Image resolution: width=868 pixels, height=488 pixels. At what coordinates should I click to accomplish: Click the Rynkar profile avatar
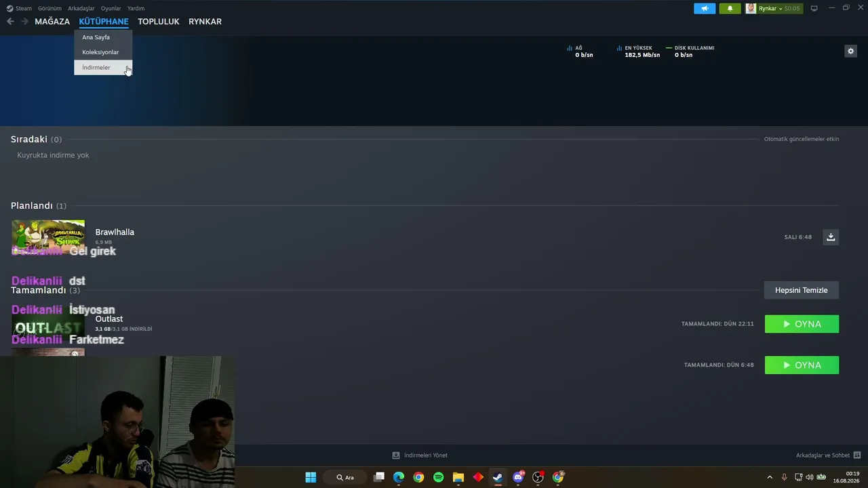click(751, 8)
